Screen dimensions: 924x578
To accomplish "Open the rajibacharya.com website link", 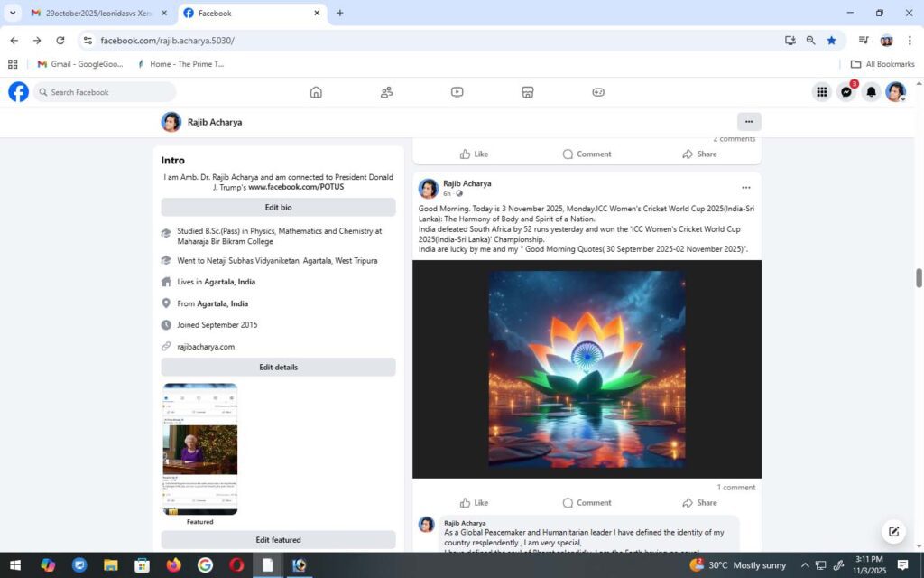I will tap(206, 347).
